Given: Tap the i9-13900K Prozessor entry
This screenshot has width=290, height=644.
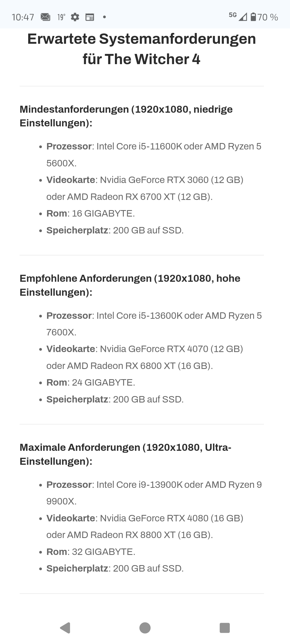Looking at the screenshot, I should 154,493.
